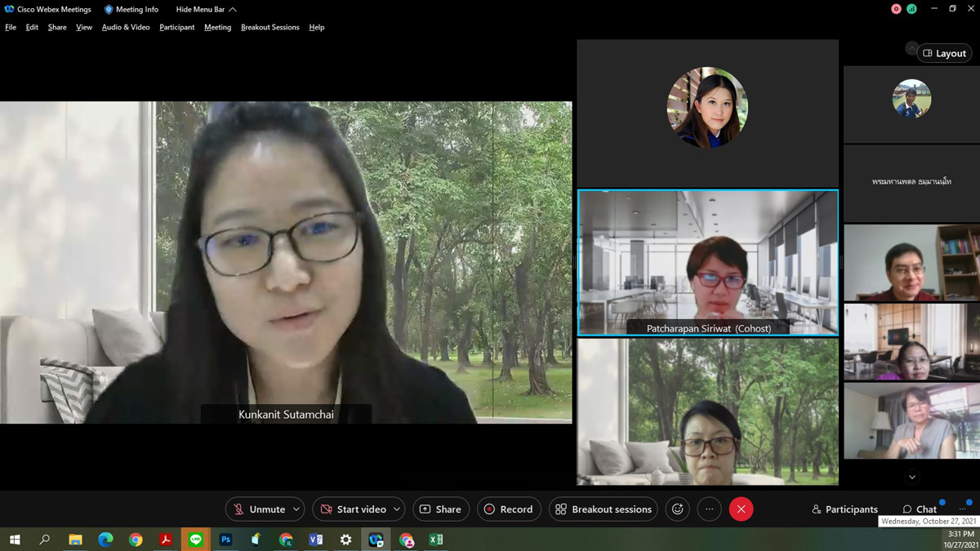Viewport: 980px width, 551px height.
Task: Expand video options arrow beside Start video
Action: (397, 509)
